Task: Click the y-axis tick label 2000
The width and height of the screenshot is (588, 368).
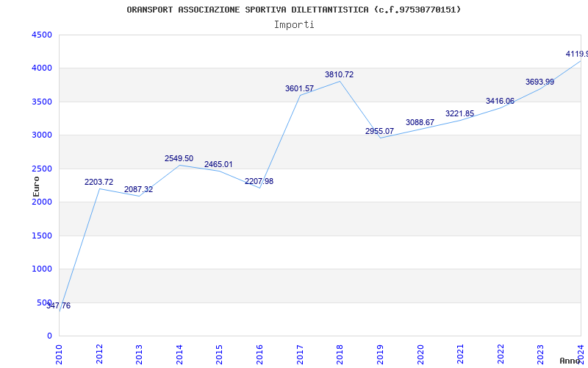Action: point(42,202)
